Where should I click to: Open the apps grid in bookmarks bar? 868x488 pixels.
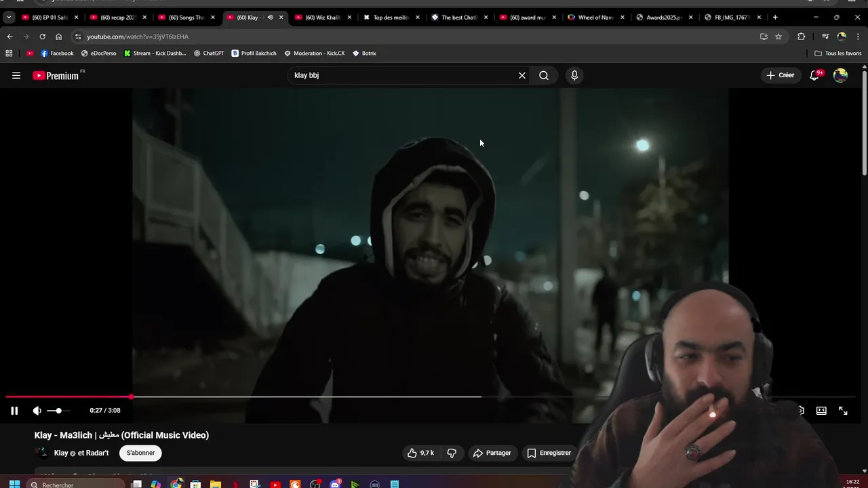[x=9, y=53]
